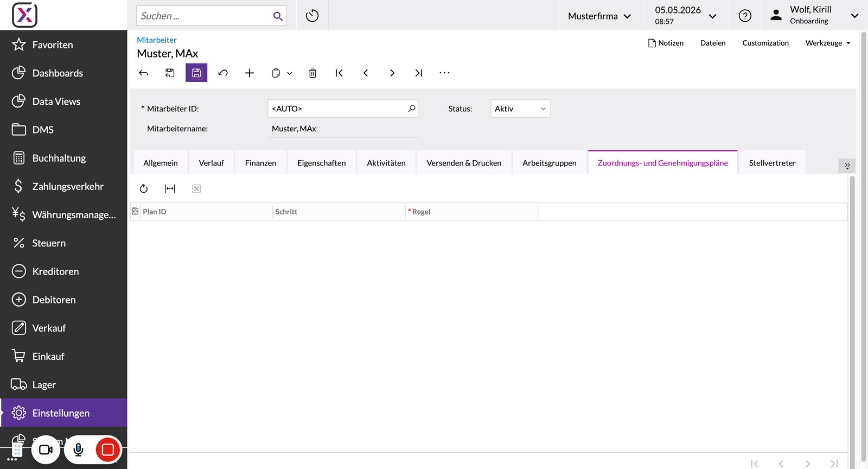868x469 pixels.
Task: Go to the last record
Action: tap(419, 73)
